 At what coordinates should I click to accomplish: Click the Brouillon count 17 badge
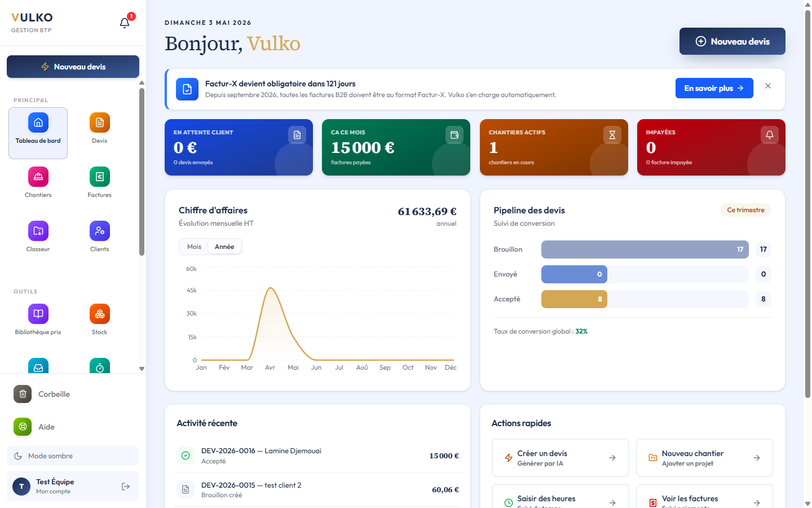coord(764,249)
